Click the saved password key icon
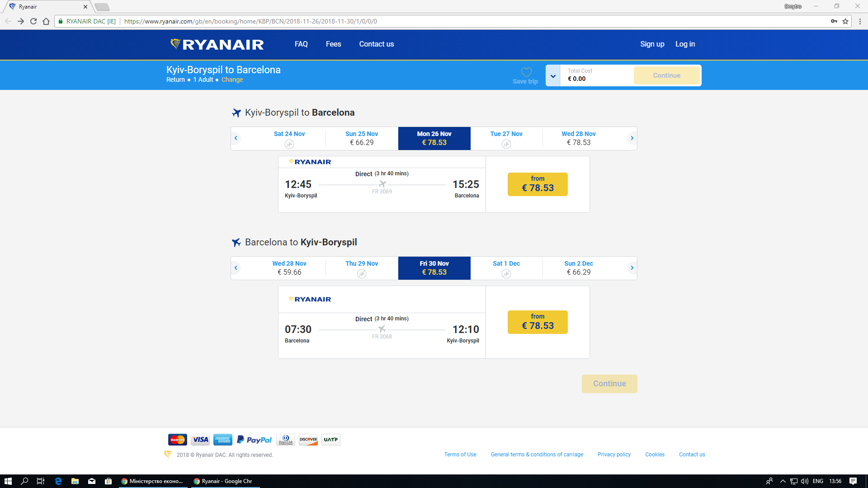The height and width of the screenshot is (488, 868). (x=834, y=21)
